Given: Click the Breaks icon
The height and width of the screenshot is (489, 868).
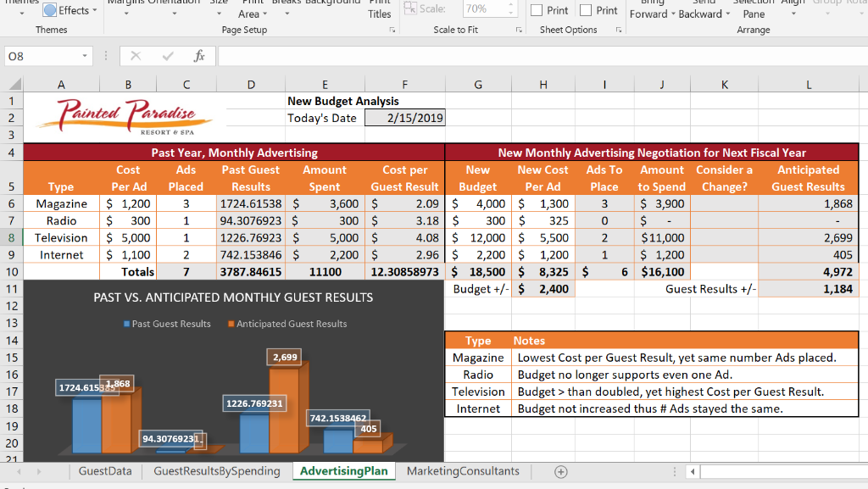Looking at the screenshot, I should pyautogui.click(x=288, y=8).
